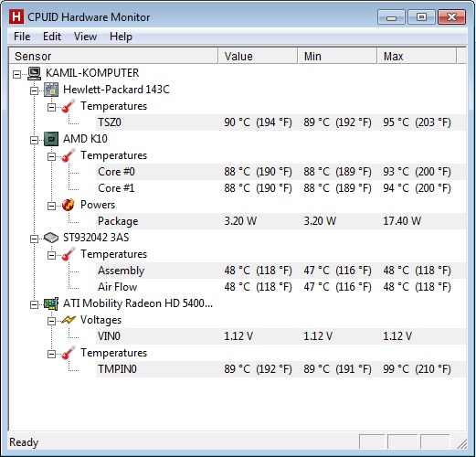The image size is (476, 457).
Task: Collapse the Powers group under AMD K10
Action: 52,206
